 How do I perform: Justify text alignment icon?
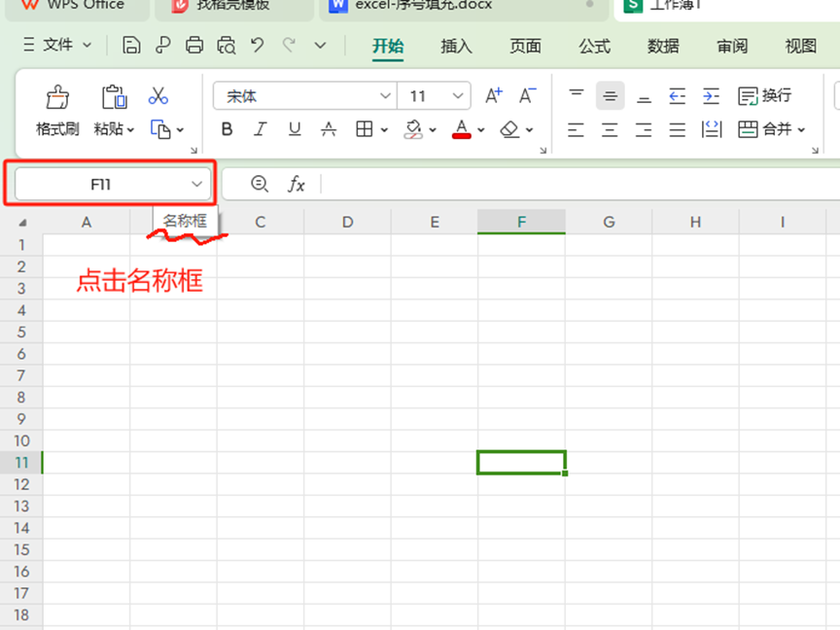(x=678, y=129)
